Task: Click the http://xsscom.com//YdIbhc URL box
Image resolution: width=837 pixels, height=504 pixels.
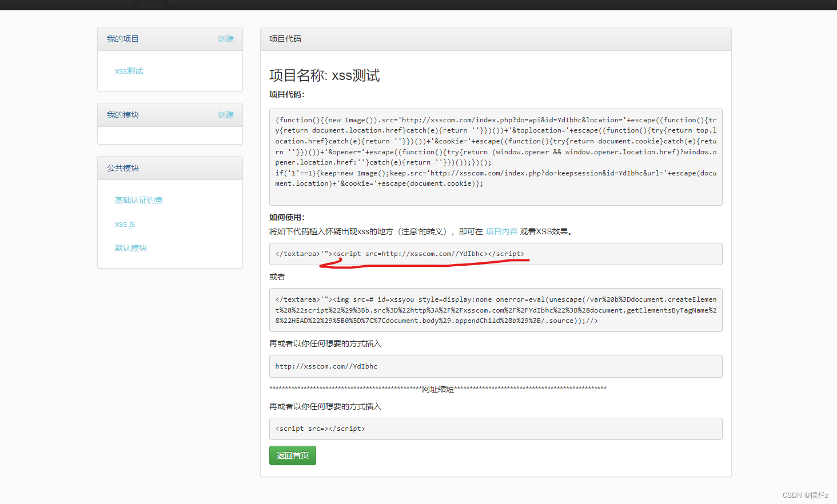Action: point(496,366)
